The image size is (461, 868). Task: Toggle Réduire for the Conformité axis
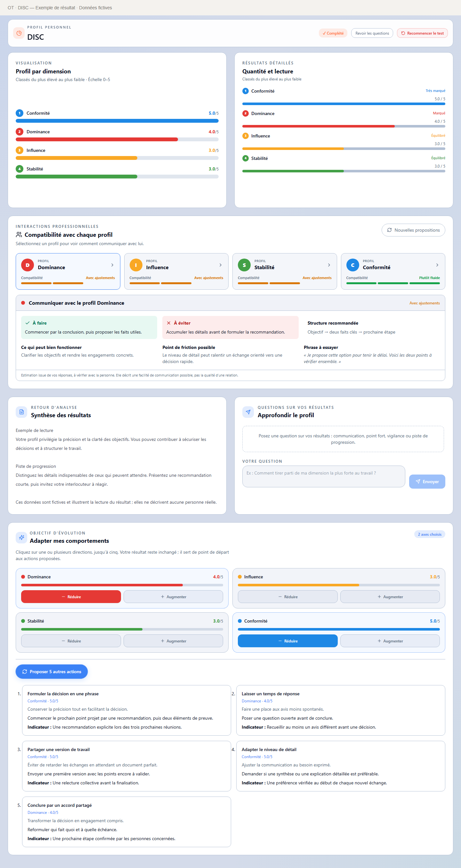(x=287, y=641)
